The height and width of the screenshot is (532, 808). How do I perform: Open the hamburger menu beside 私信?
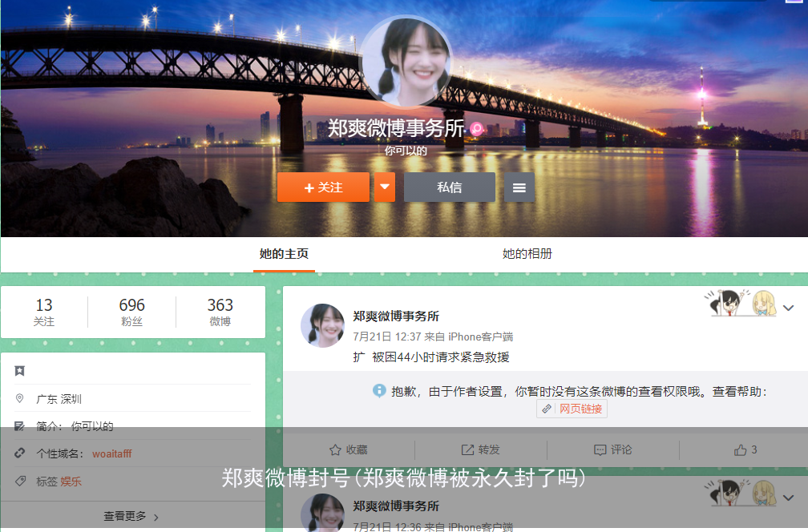[x=519, y=187]
